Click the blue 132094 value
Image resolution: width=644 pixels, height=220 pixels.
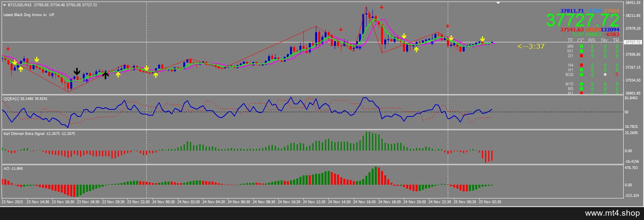click(610, 30)
